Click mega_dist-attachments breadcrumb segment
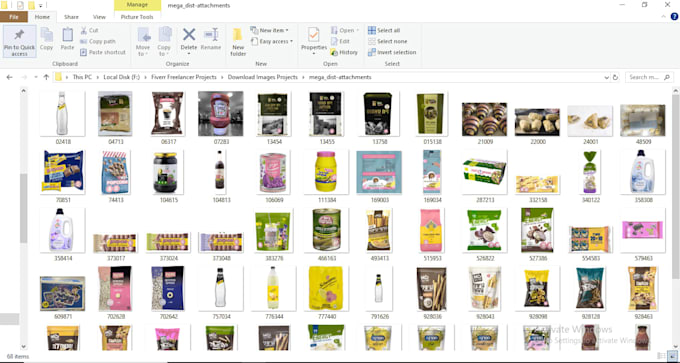 (340, 77)
